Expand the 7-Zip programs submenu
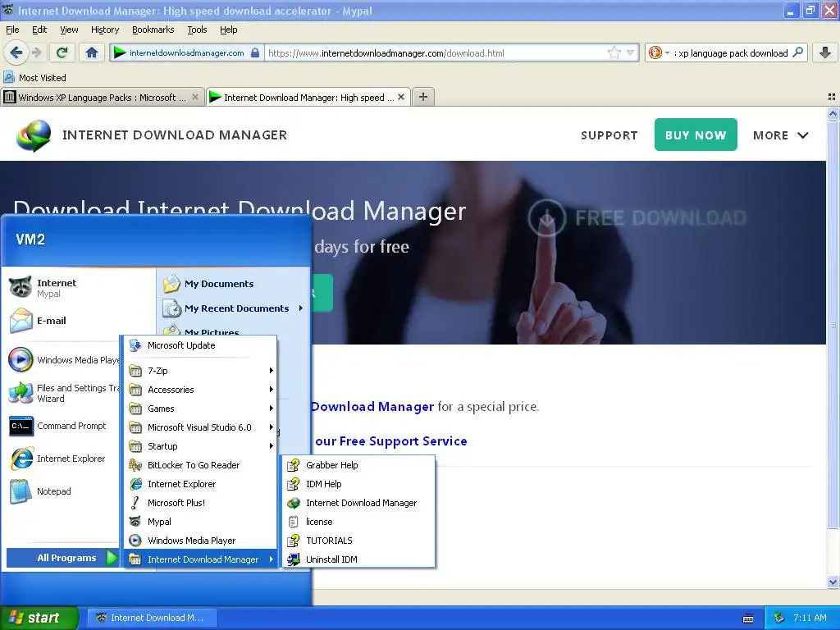 (201, 371)
